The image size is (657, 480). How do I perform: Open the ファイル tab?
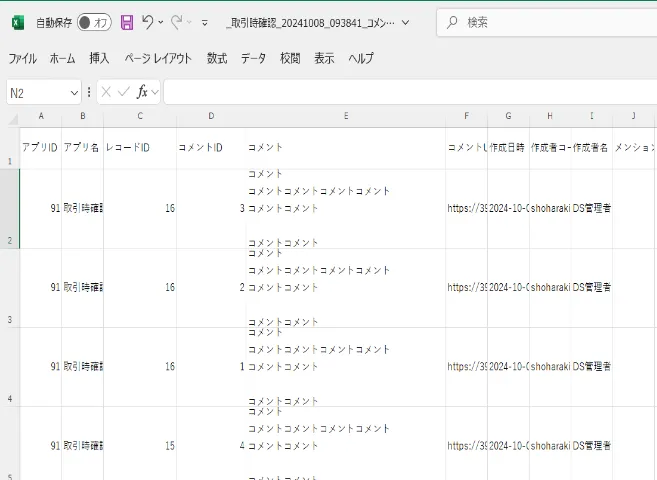point(22,58)
